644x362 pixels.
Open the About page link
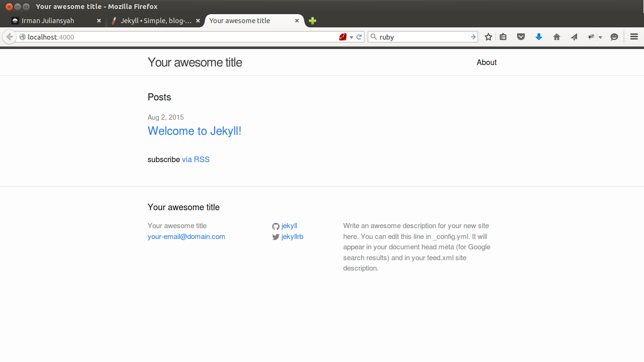487,62
